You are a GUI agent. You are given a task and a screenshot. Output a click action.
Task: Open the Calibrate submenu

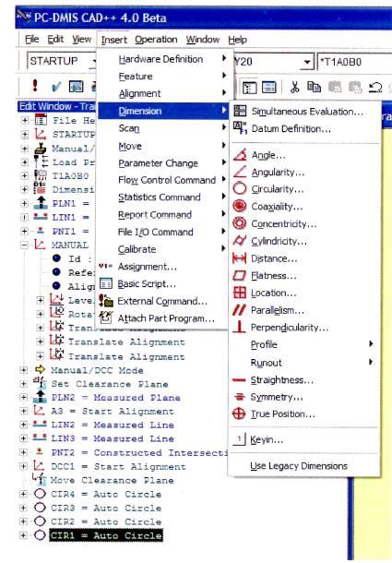click(163, 249)
